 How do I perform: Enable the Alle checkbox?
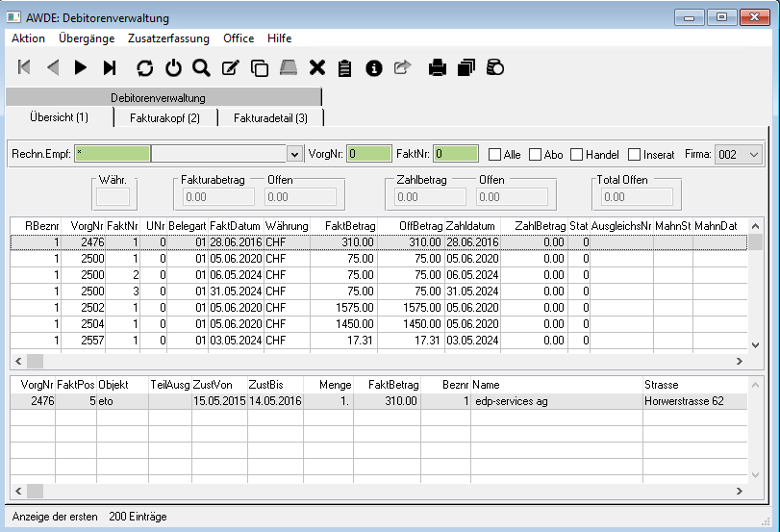click(x=495, y=154)
